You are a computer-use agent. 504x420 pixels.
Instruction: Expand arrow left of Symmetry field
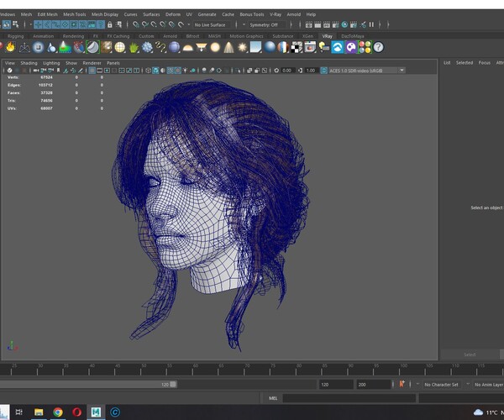[244, 24]
